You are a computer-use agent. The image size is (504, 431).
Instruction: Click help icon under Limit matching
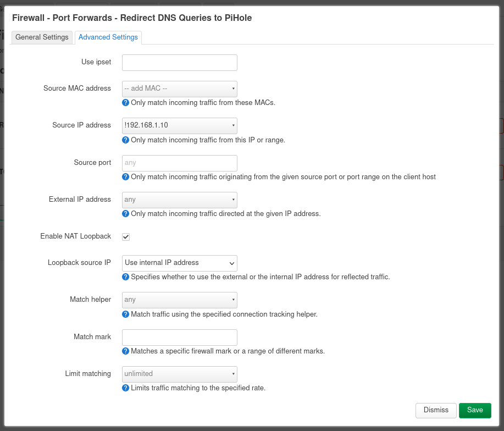point(126,388)
